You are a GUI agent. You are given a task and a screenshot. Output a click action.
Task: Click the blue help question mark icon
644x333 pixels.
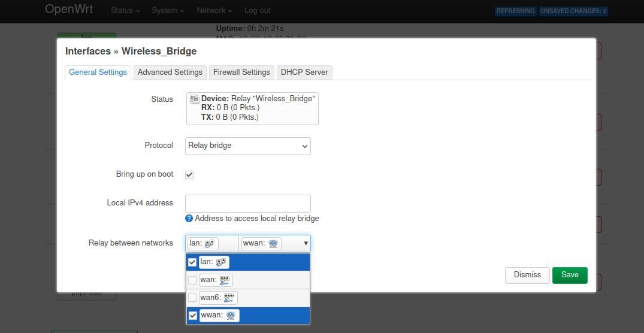click(189, 219)
